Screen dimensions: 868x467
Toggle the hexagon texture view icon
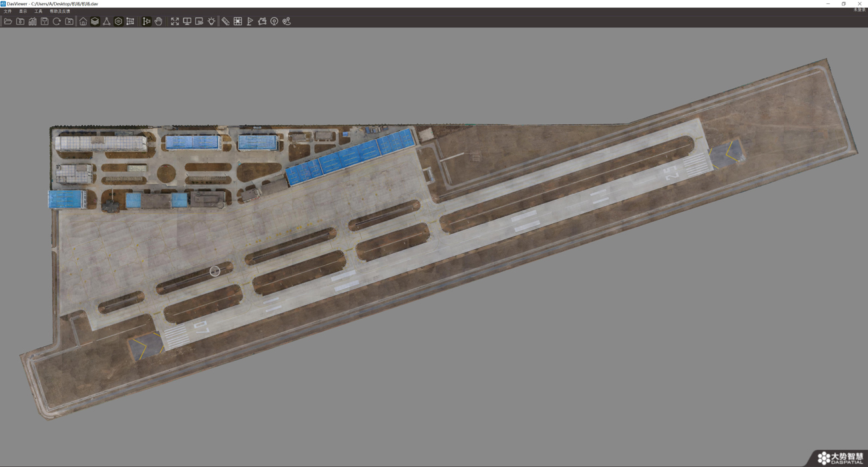pos(118,21)
